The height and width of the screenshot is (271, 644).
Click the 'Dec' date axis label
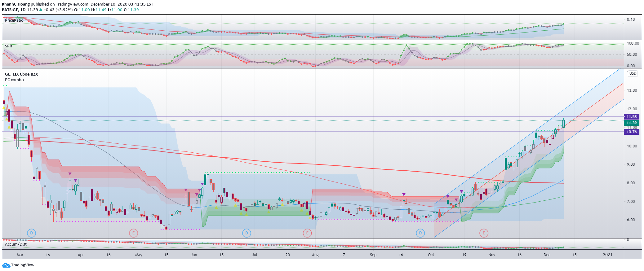[547, 255]
